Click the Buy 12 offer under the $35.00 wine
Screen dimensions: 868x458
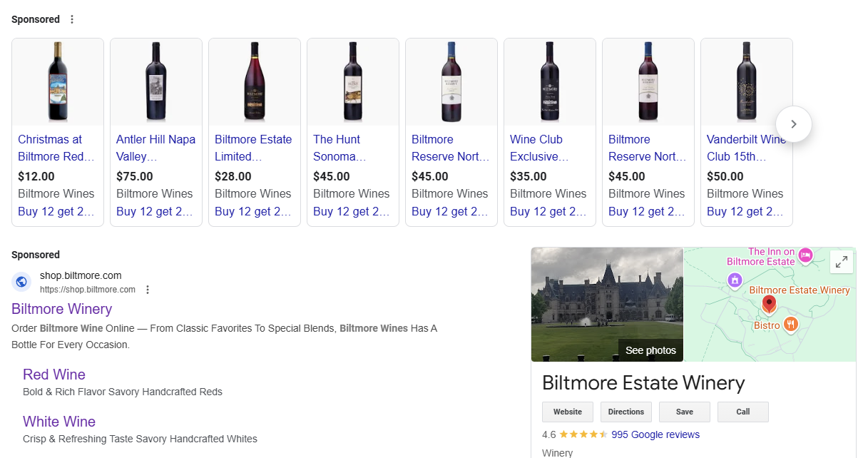pyautogui.click(x=548, y=211)
